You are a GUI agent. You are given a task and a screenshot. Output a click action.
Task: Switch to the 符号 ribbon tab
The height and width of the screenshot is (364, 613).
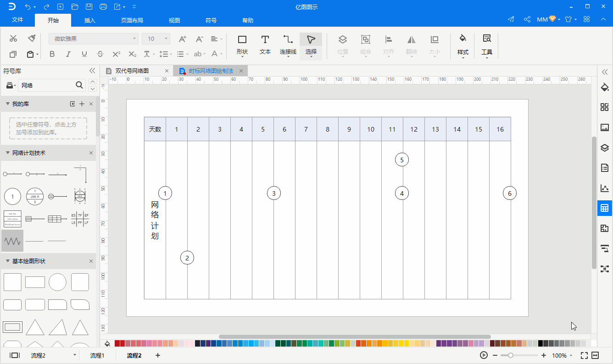point(211,21)
